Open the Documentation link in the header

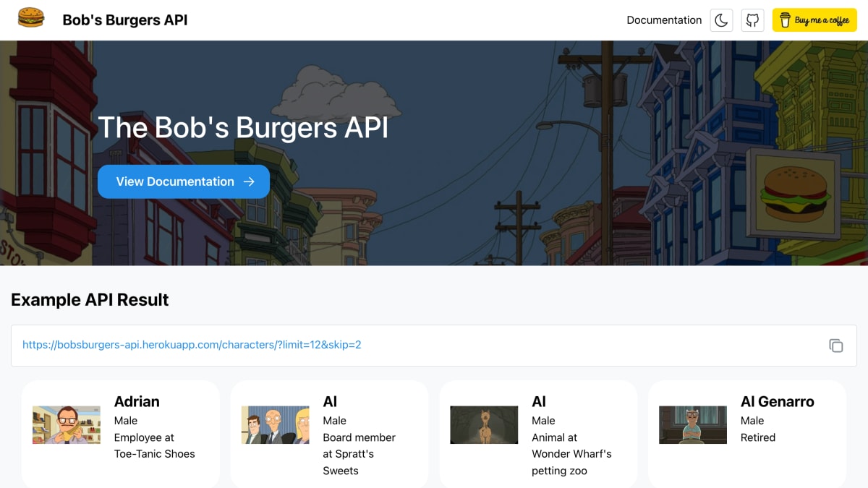tap(664, 20)
